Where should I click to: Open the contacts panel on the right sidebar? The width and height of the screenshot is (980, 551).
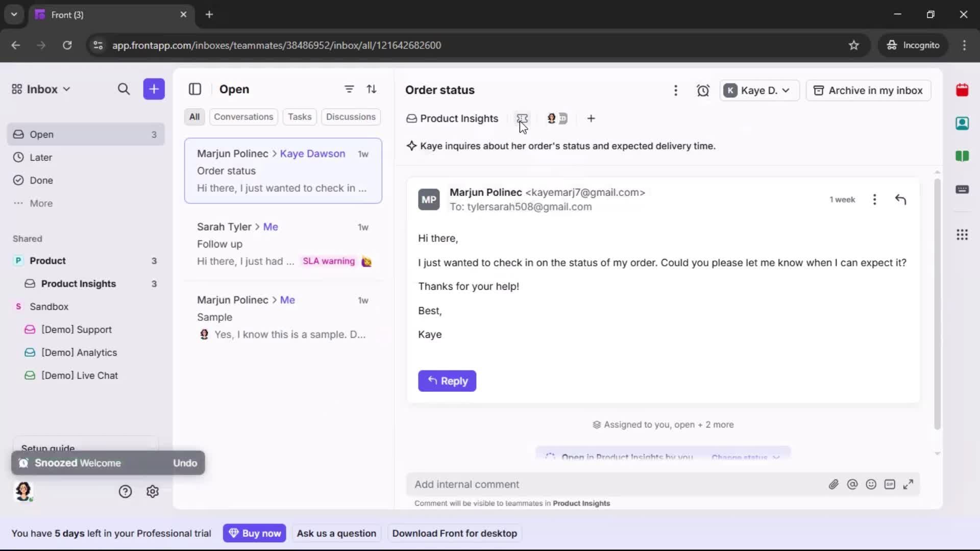pos(963,123)
